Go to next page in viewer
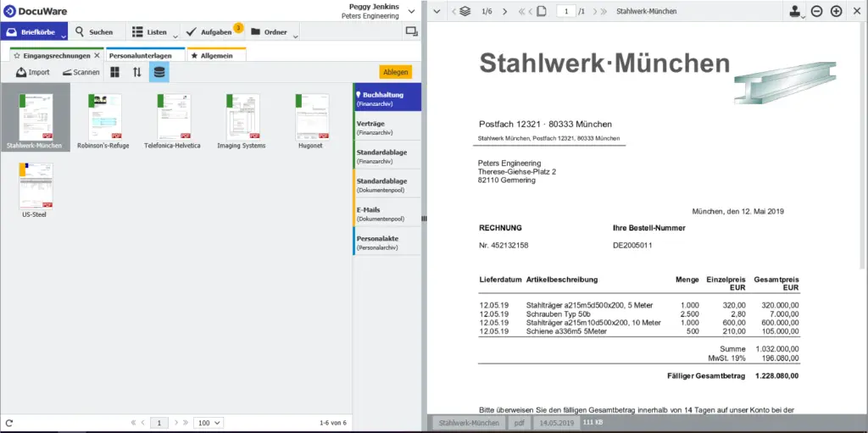Screen dimensions: 868x433 click(x=595, y=11)
